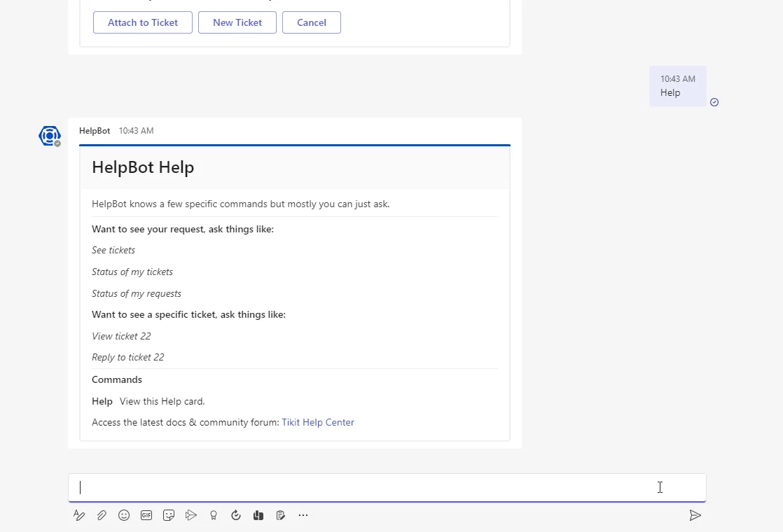Click 'Reply to ticket 22' text
Screen dimensions: 783x532
tap(128, 357)
